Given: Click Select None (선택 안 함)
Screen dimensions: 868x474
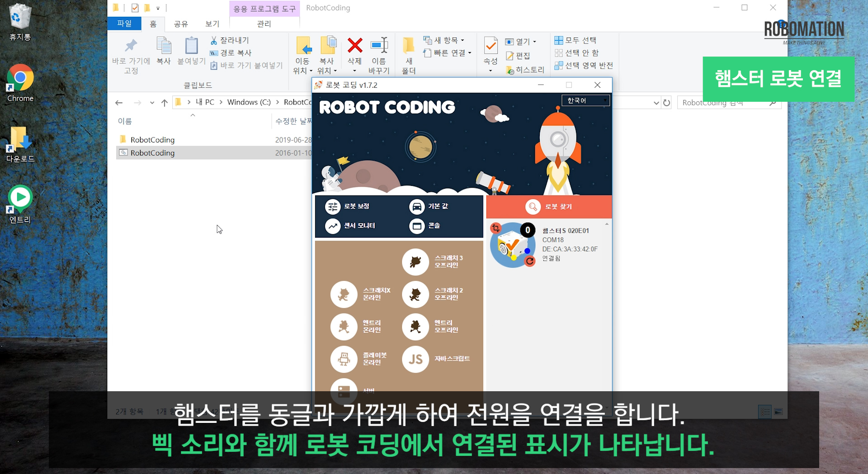Looking at the screenshot, I should (x=577, y=53).
